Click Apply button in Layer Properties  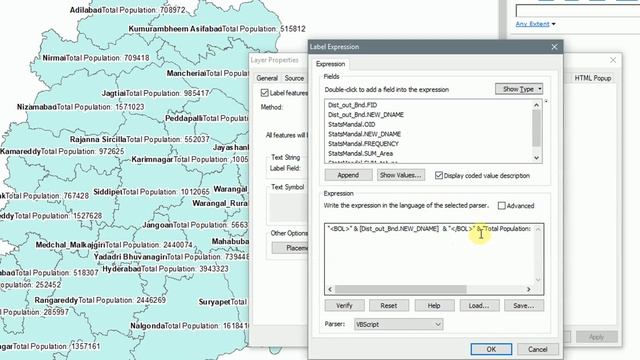[596, 337]
